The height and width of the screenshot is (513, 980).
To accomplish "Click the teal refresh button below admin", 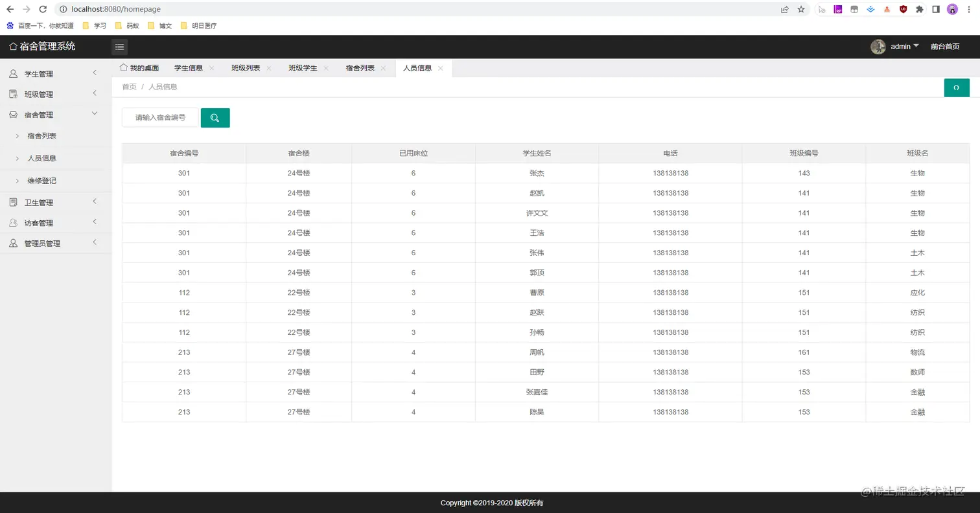I will point(957,87).
